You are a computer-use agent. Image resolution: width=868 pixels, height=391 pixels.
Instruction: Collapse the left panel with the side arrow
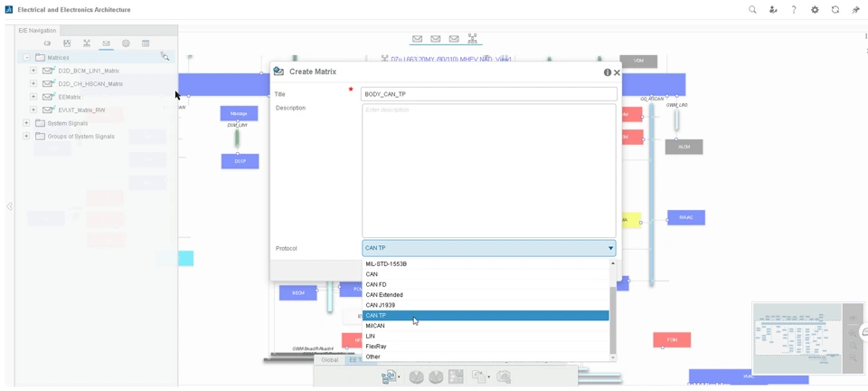pos(9,206)
